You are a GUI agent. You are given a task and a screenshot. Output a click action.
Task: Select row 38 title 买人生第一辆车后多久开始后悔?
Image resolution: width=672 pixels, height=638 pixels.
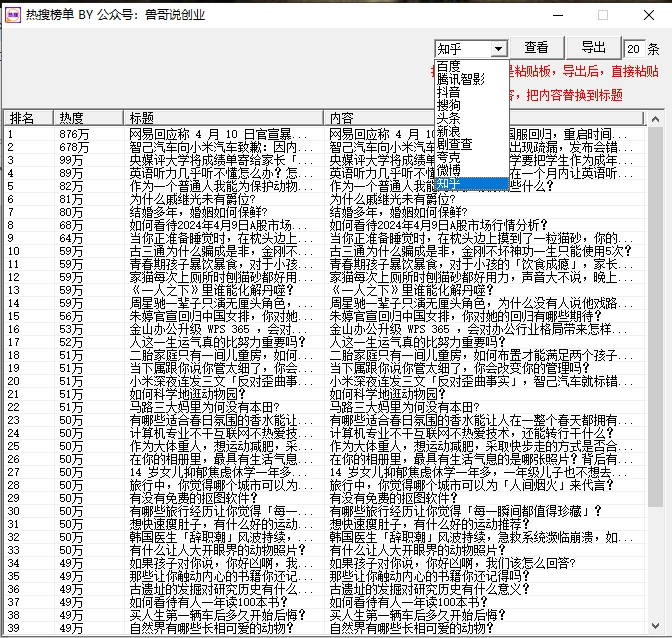coord(217,616)
